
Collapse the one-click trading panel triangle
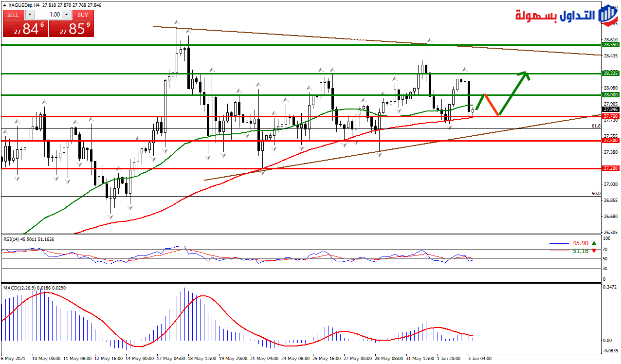tap(5, 5)
